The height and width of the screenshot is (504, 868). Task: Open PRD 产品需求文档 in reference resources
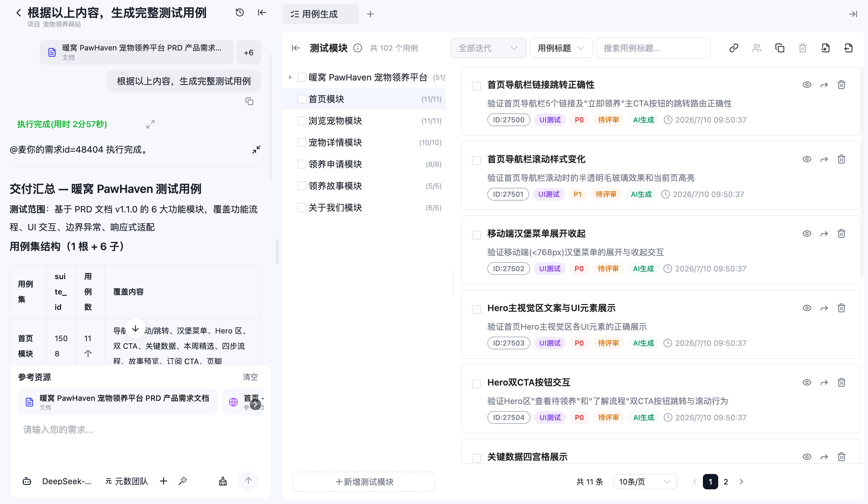(118, 402)
